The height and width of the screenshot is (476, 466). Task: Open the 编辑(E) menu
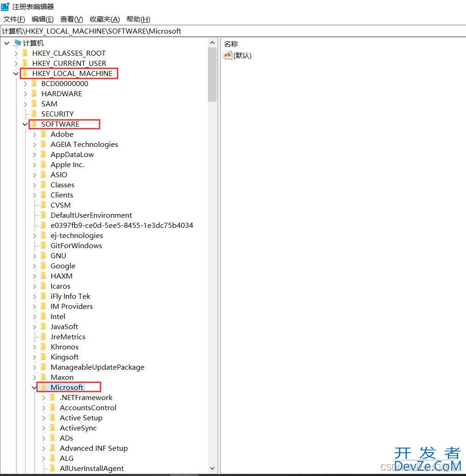pyautogui.click(x=42, y=19)
